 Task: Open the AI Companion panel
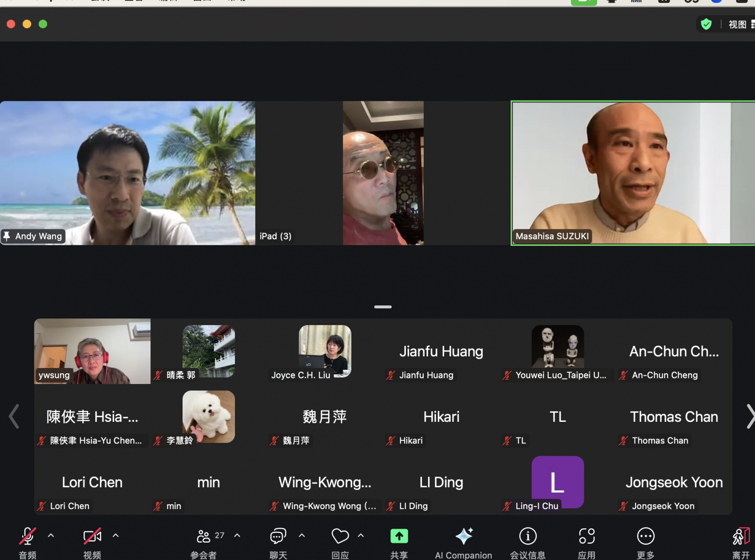tap(463, 537)
